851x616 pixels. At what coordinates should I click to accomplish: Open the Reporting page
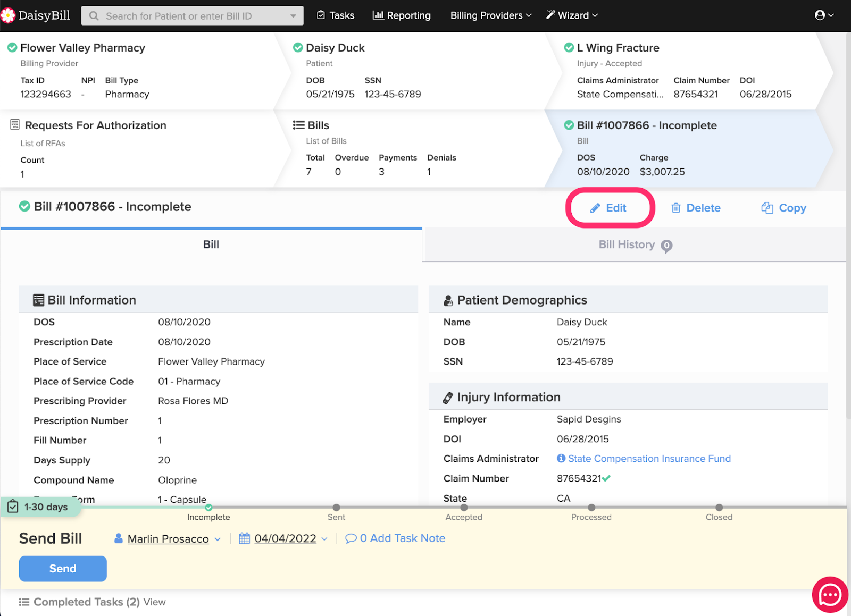[x=402, y=15]
